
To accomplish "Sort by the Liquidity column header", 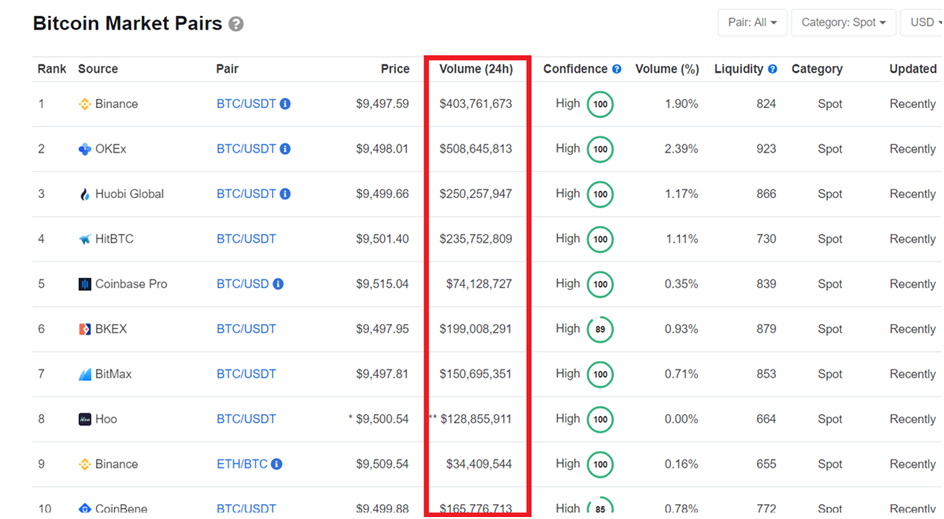I will (739, 69).
